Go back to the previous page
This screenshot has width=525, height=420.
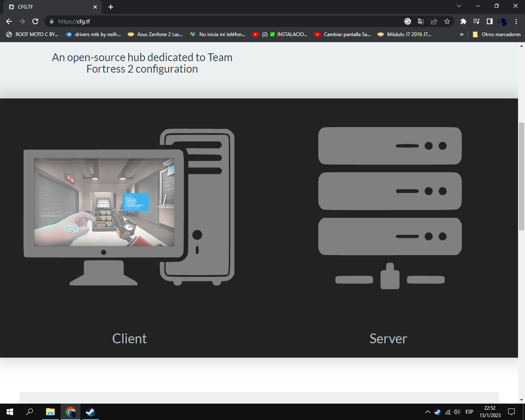[x=9, y=21]
